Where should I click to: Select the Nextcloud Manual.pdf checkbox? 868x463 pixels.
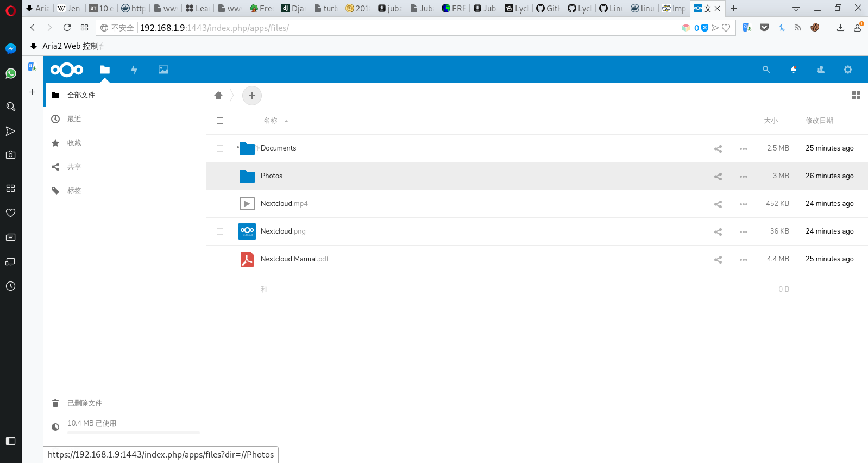point(220,259)
